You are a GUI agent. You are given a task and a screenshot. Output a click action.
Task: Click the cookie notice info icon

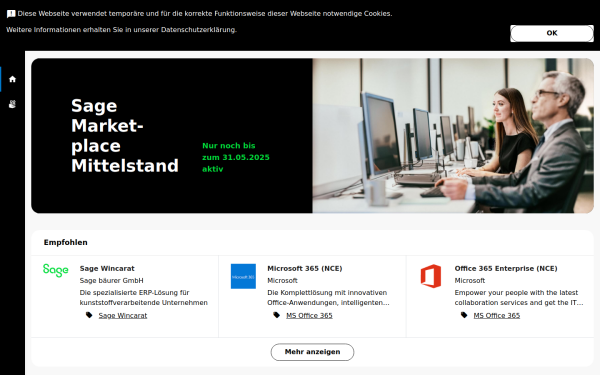coord(11,14)
